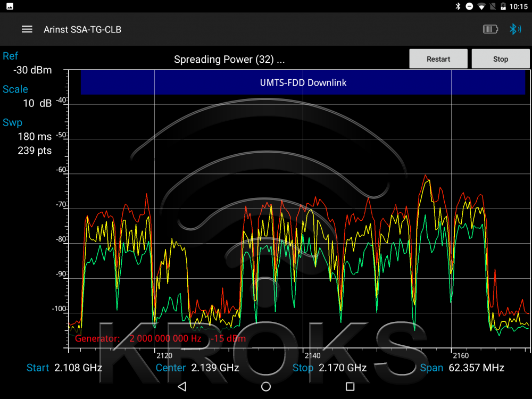The width and height of the screenshot is (532, 399).
Task: Select the UMTS-FDD Downlink band bar
Action: click(x=303, y=82)
